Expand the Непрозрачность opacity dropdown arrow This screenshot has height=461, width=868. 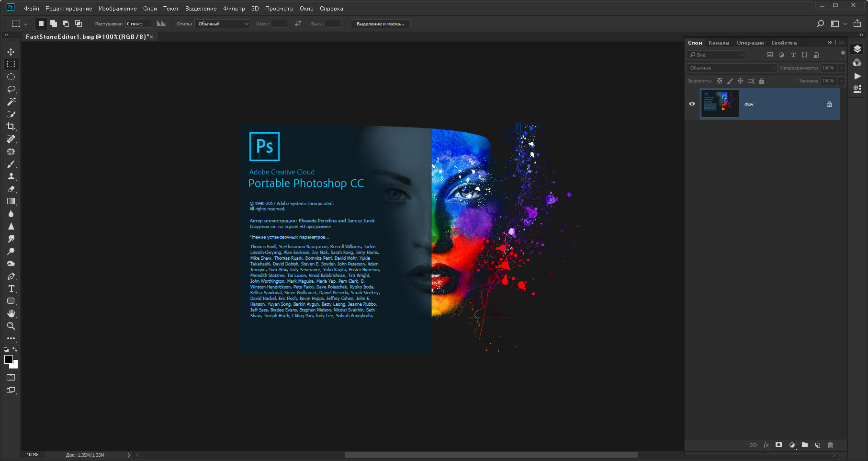(x=841, y=68)
